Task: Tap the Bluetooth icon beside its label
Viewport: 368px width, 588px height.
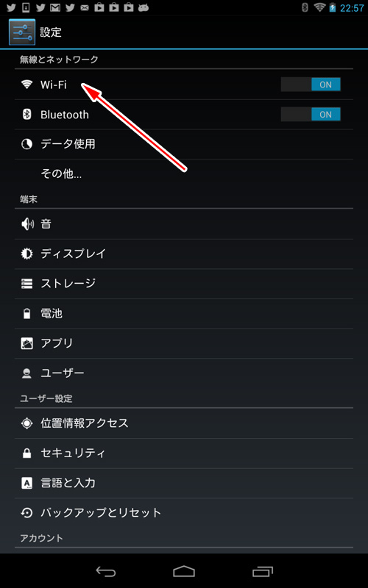Action: (x=26, y=115)
